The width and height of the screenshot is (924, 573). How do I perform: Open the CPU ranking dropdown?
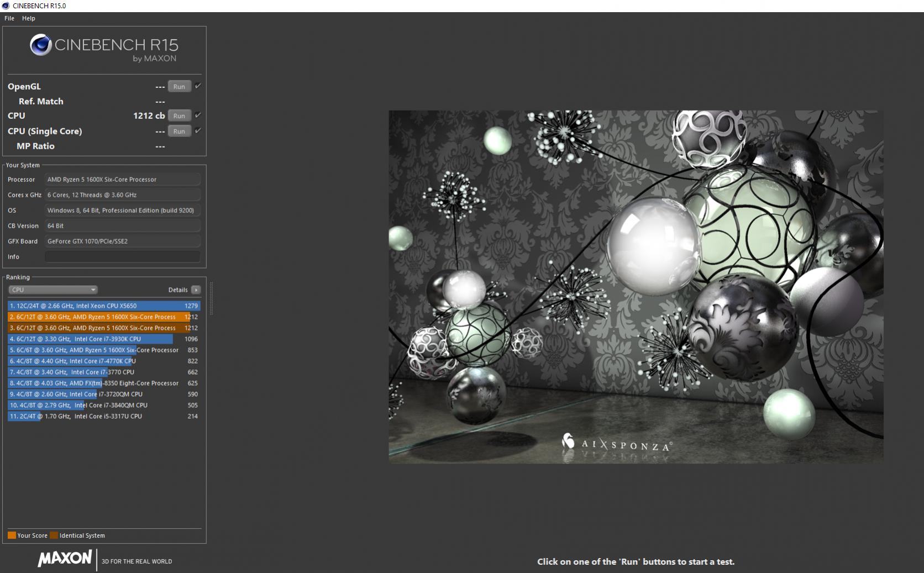click(x=53, y=290)
